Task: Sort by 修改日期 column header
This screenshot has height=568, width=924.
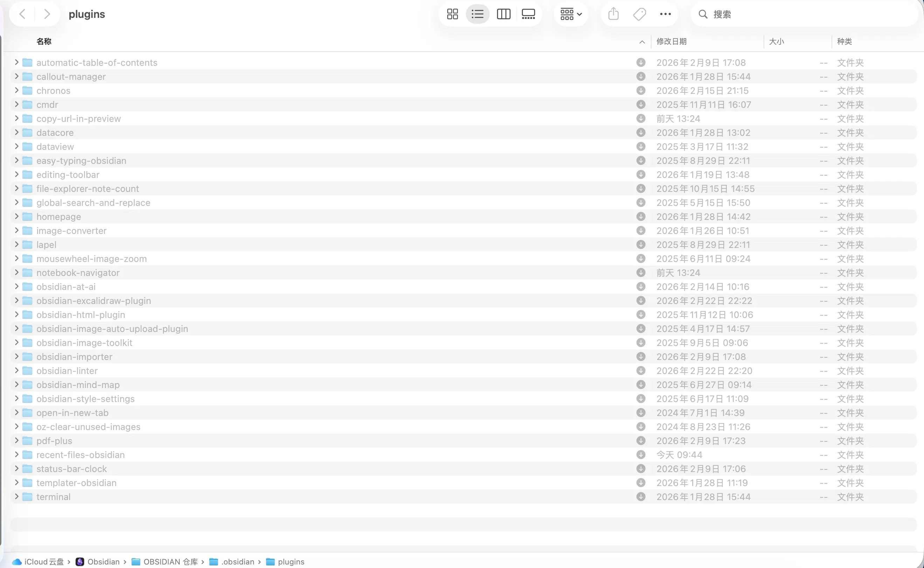Action: pyautogui.click(x=671, y=41)
